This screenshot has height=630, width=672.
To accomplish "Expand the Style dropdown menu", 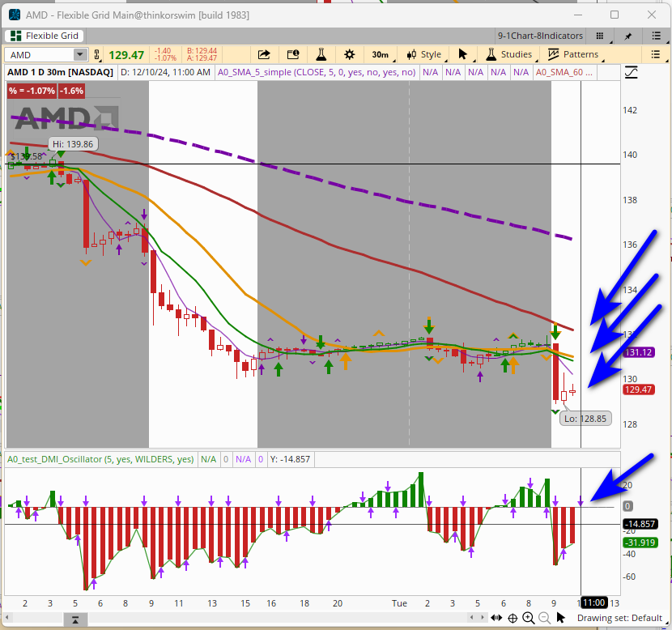I will [423, 54].
